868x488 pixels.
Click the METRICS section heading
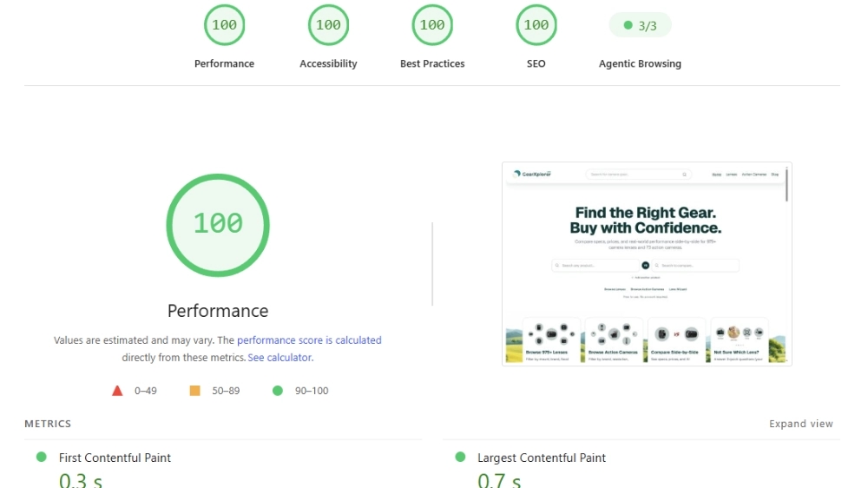48,424
